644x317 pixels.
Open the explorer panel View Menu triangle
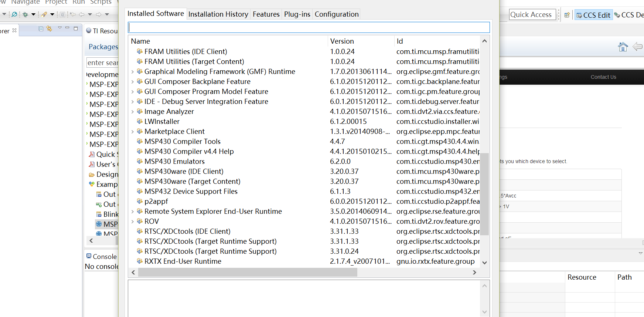59,28
